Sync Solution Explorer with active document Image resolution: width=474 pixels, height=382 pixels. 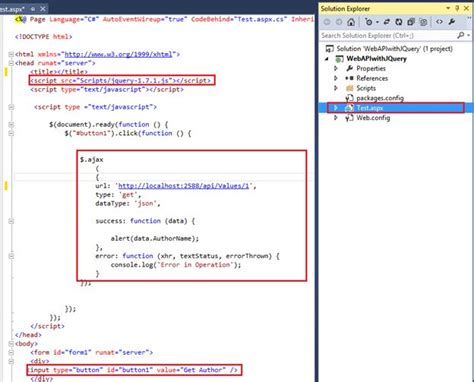coord(387,22)
